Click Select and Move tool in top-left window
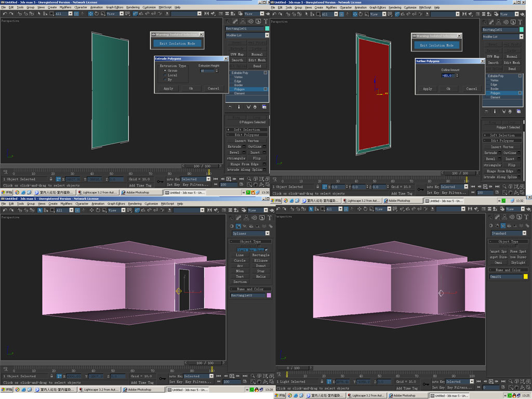 pos(90,14)
